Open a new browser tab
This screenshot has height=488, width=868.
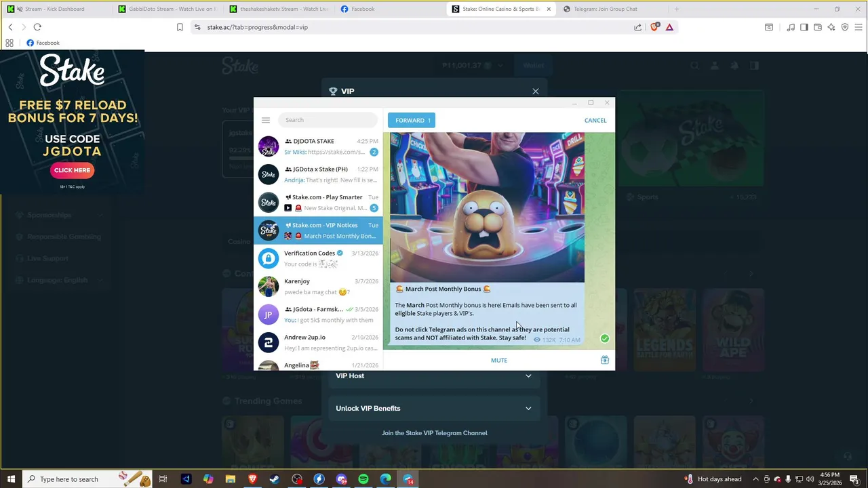coord(676,9)
